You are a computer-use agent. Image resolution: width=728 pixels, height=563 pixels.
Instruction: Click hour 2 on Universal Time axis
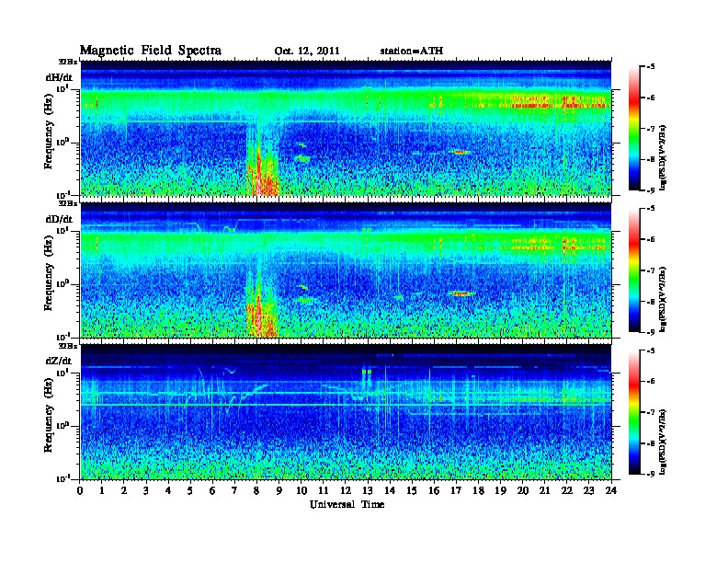(124, 491)
